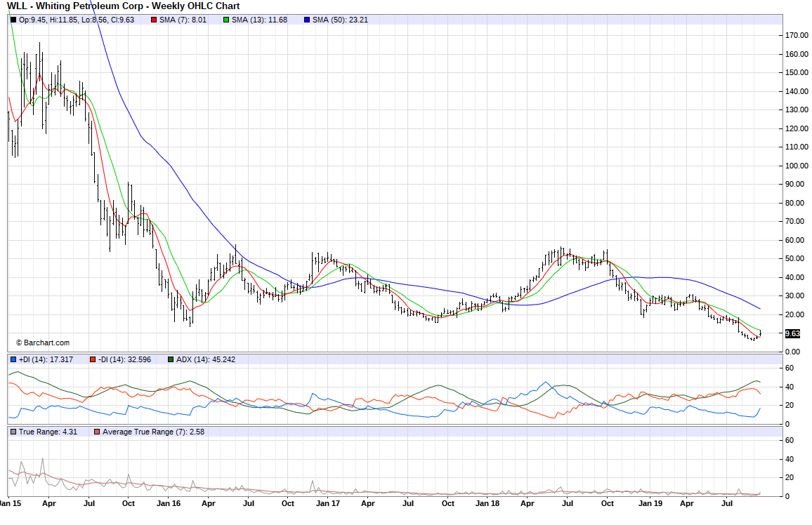Click the 110.00 price axis label
The width and height of the screenshot is (812, 525).
tap(797, 147)
